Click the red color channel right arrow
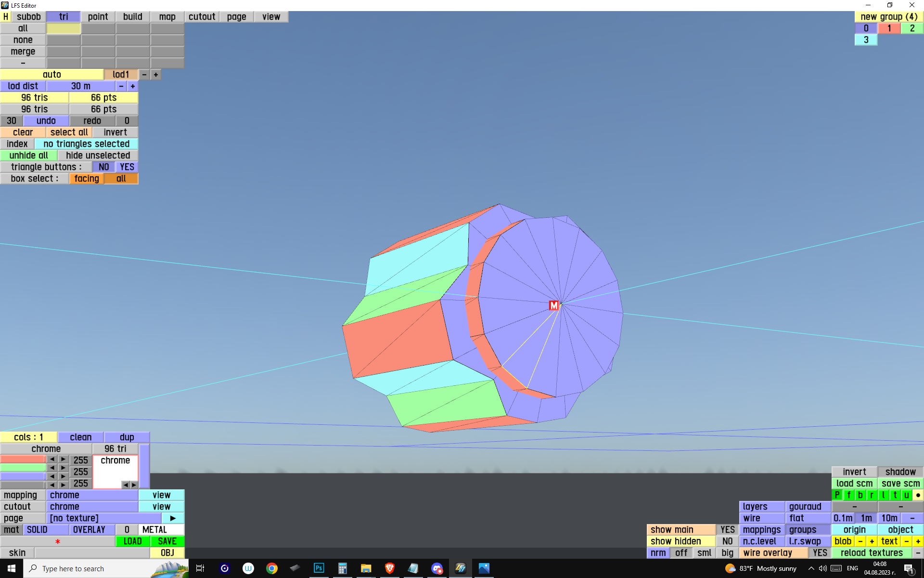924x578 pixels. pos(63,459)
